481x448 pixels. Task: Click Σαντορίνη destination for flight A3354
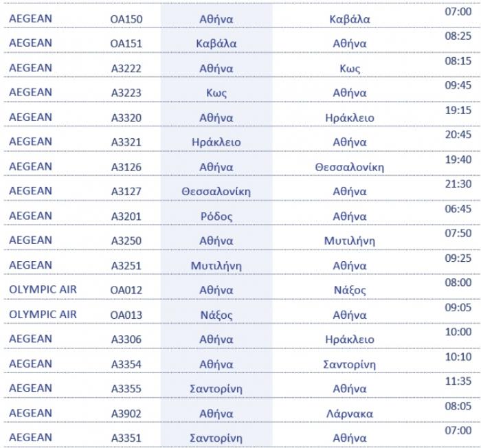[x=349, y=365]
